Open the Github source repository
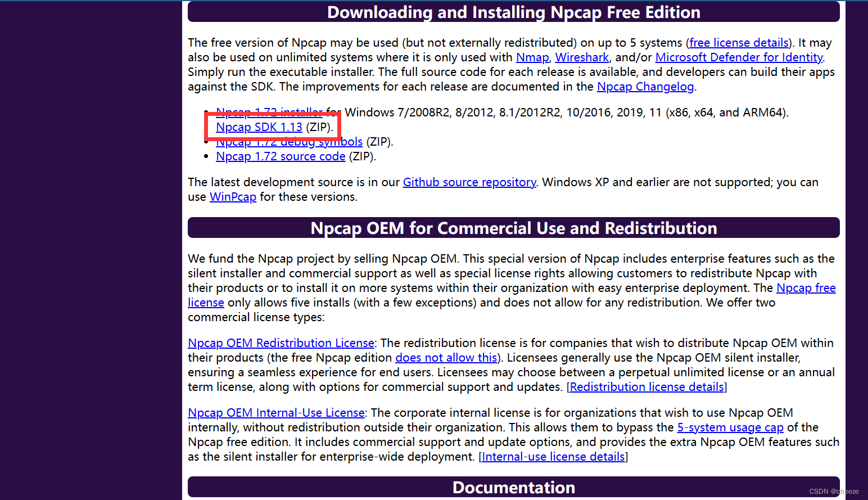 [469, 182]
